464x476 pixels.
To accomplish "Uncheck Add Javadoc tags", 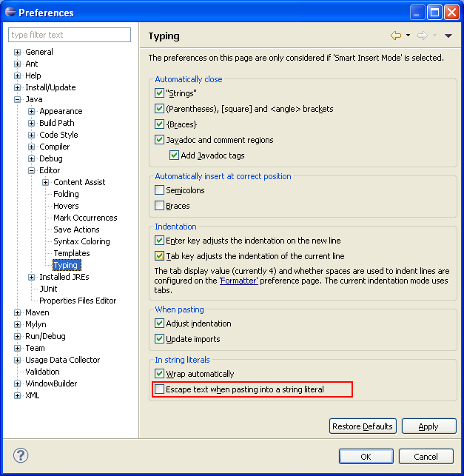I will pos(174,155).
